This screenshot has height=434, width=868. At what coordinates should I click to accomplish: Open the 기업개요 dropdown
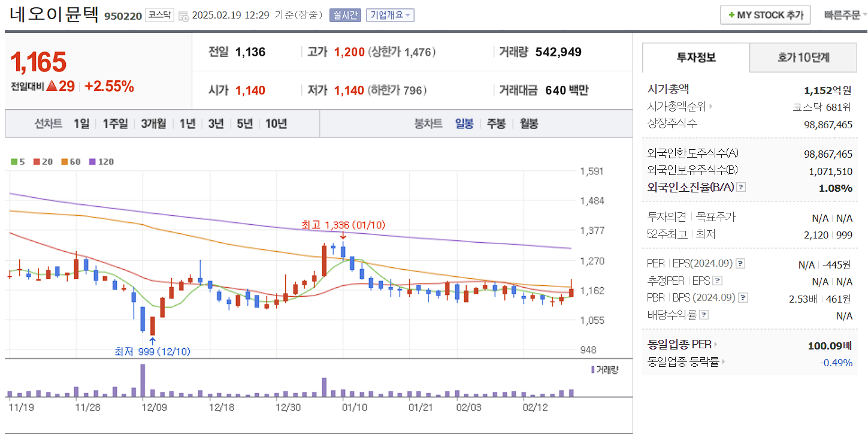[x=389, y=14]
